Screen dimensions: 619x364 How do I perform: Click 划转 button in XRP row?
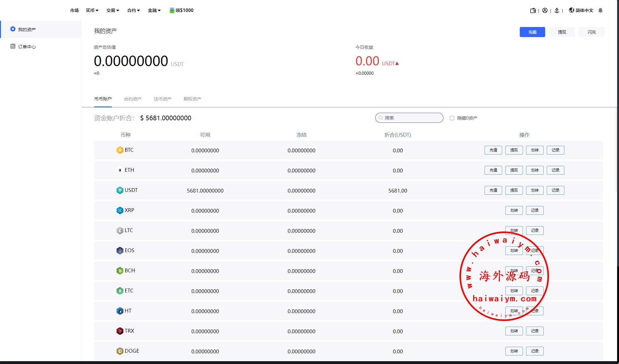[x=514, y=210]
